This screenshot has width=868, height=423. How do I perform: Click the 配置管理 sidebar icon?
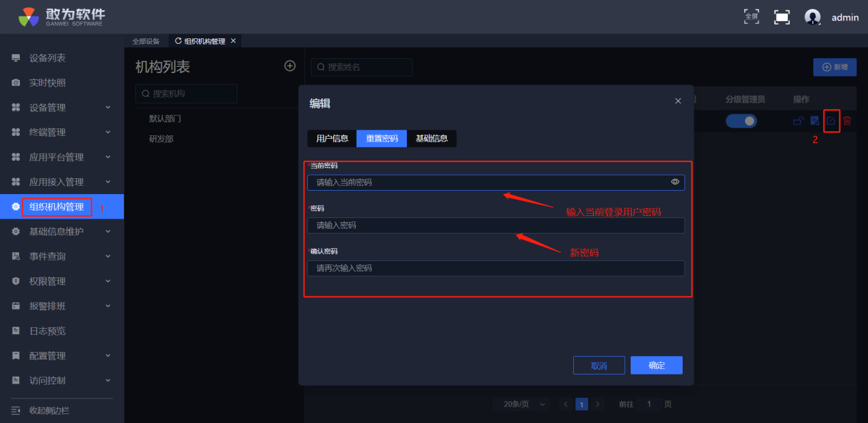[x=16, y=355]
